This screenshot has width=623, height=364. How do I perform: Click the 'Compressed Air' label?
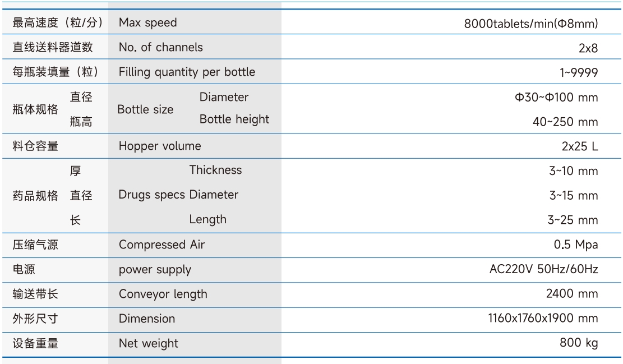(161, 245)
